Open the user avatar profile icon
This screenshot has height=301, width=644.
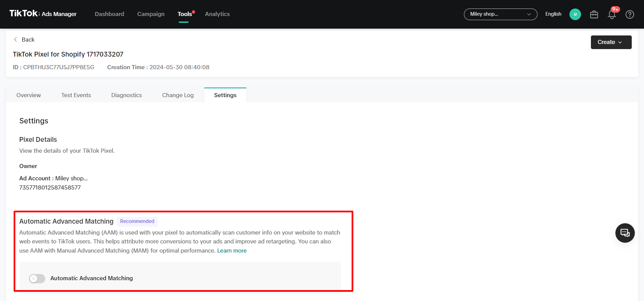point(575,14)
